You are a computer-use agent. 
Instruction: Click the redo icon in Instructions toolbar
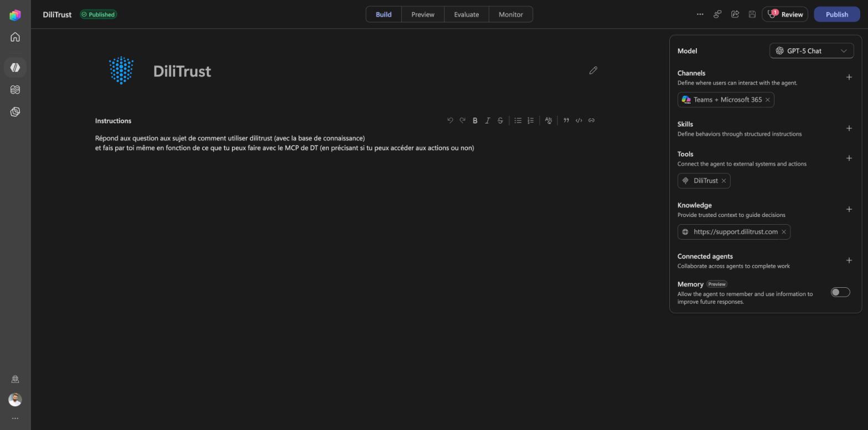463,121
